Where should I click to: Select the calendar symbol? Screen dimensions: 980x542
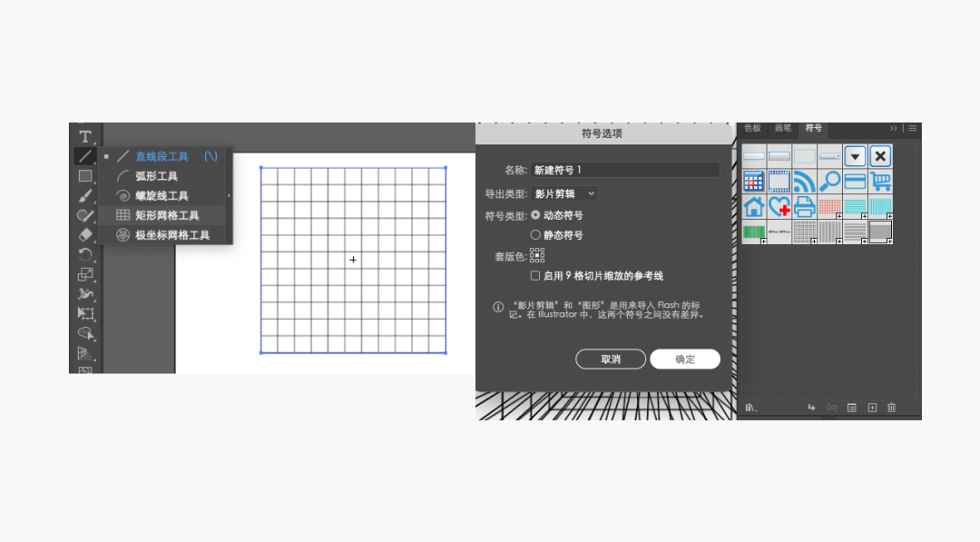coord(754,182)
